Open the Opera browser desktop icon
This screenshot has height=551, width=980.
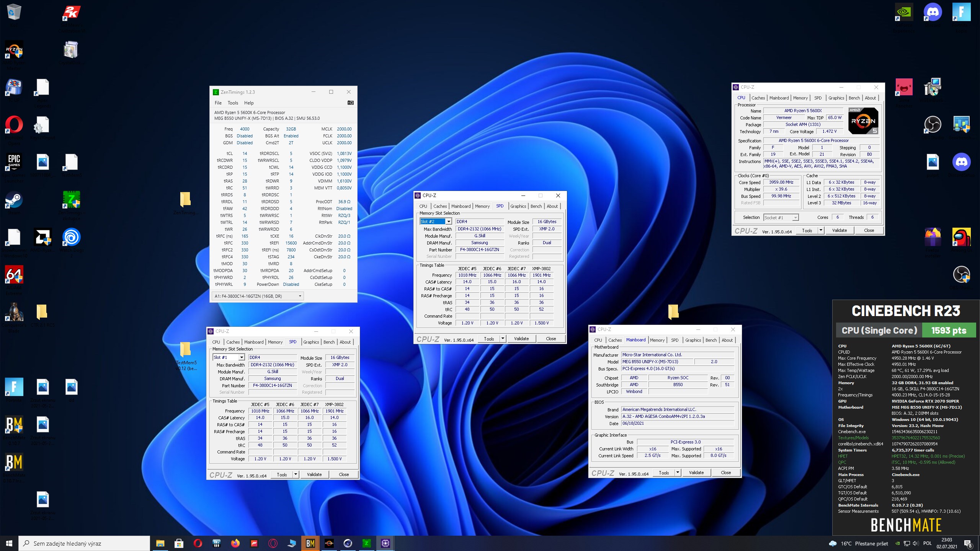click(14, 125)
